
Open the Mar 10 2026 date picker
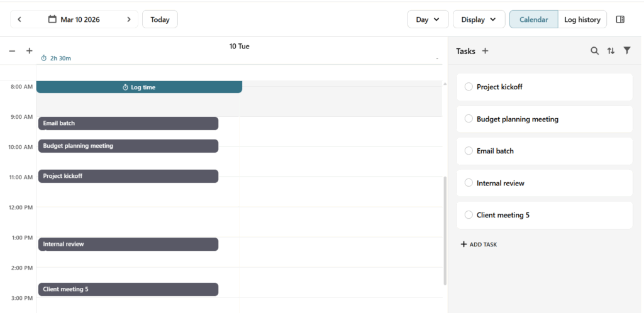74,19
